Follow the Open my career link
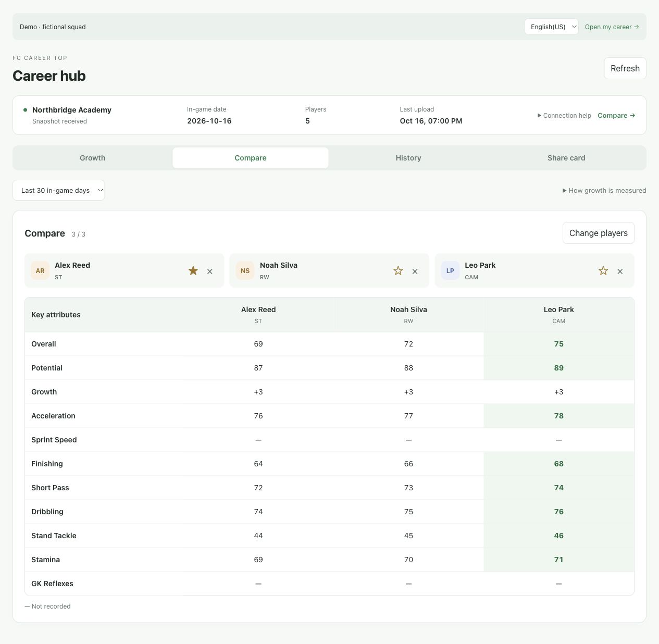Image resolution: width=659 pixels, height=644 pixels. coord(612,27)
